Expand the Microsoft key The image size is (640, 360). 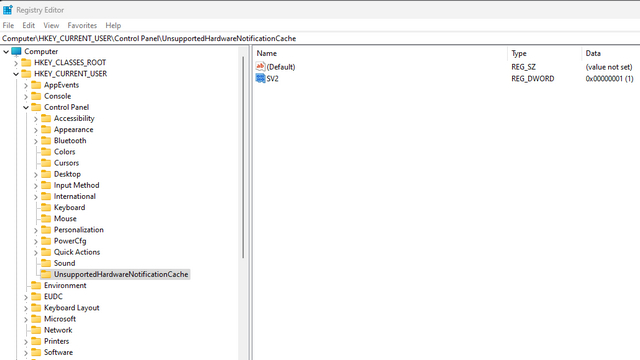26,319
